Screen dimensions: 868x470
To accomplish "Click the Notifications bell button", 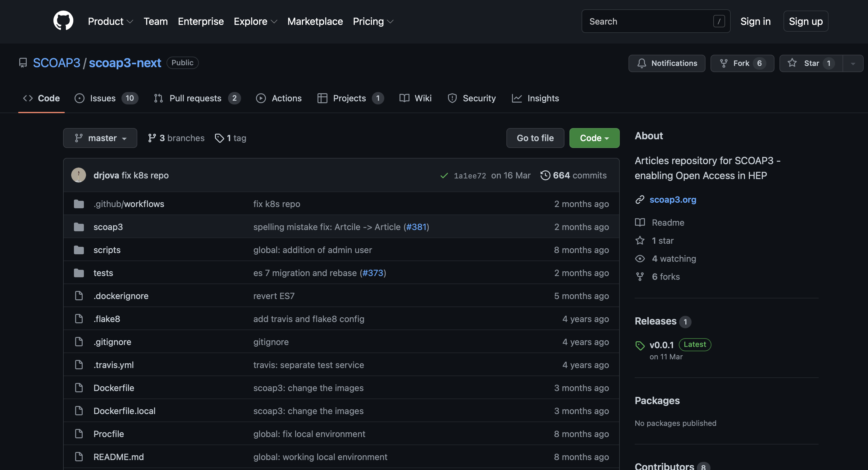I will (x=666, y=63).
